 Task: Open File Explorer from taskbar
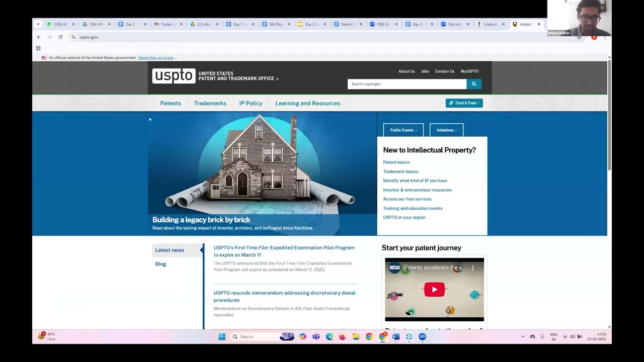pyautogui.click(x=356, y=337)
